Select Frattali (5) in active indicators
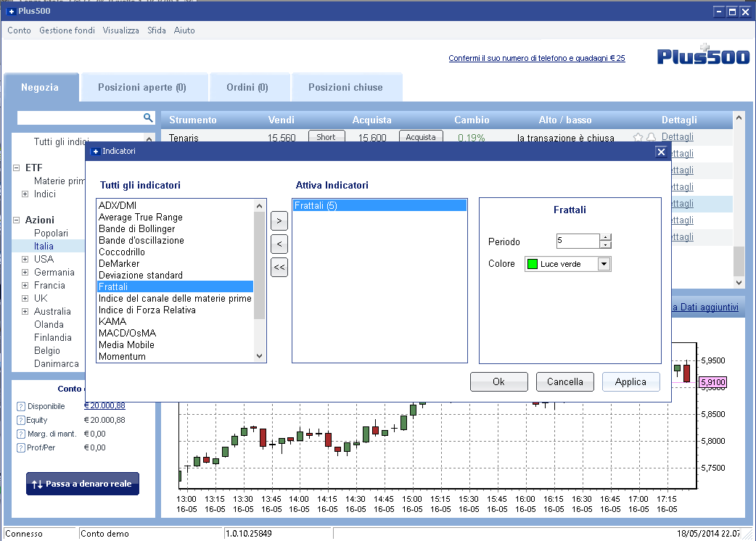This screenshot has height=541, width=756. pyautogui.click(x=380, y=206)
